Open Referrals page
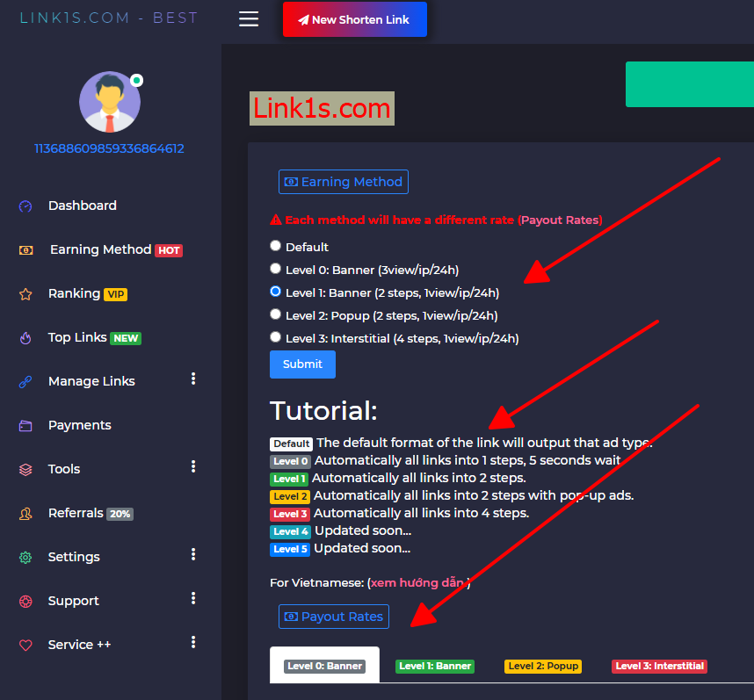The height and width of the screenshot is (700, 754). pos(76,513)
